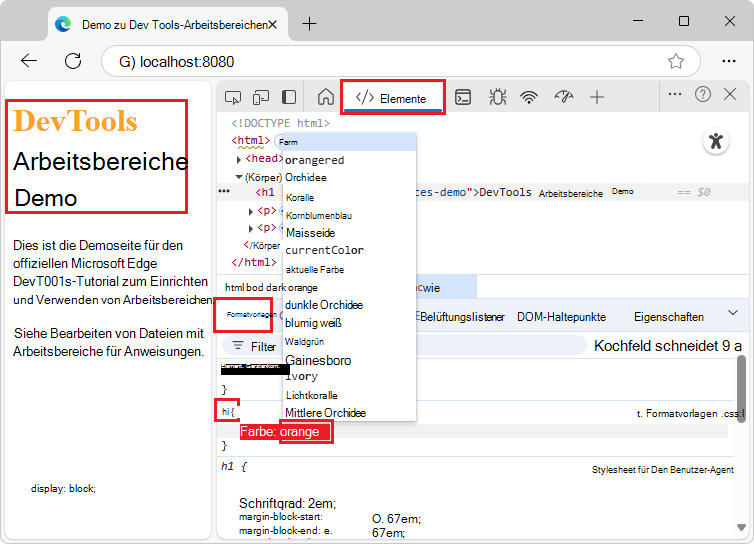Viewport: 754px width, 544px height.
Task: Add page to favorites with star icon
Action: point(676,61)
